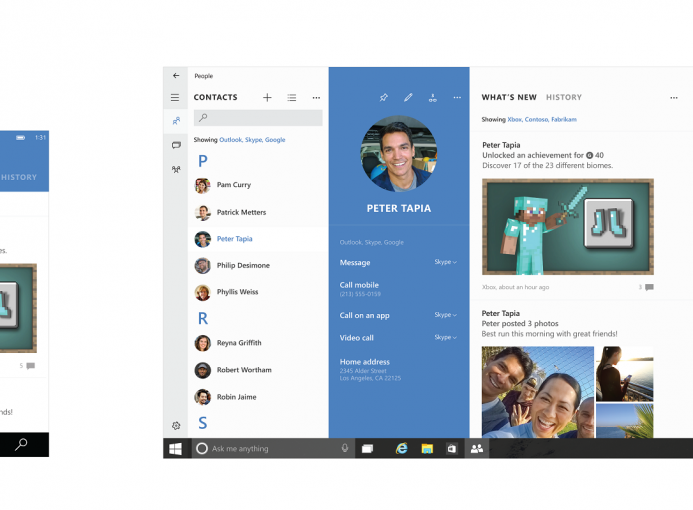Click the Cortana circle icon
This screenshot has height=510, width=693.
point(202,449)
